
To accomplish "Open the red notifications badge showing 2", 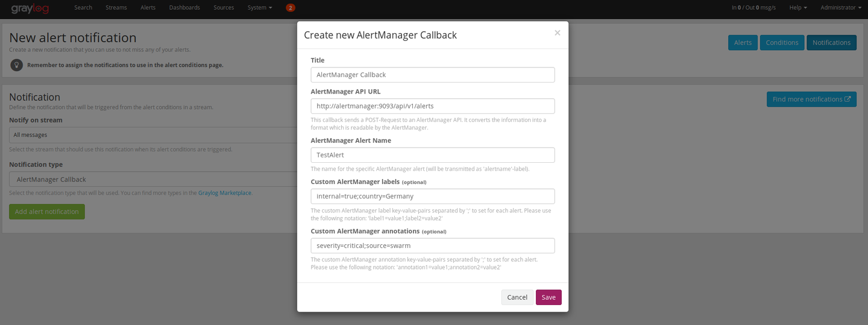I will tap(291, 8).
